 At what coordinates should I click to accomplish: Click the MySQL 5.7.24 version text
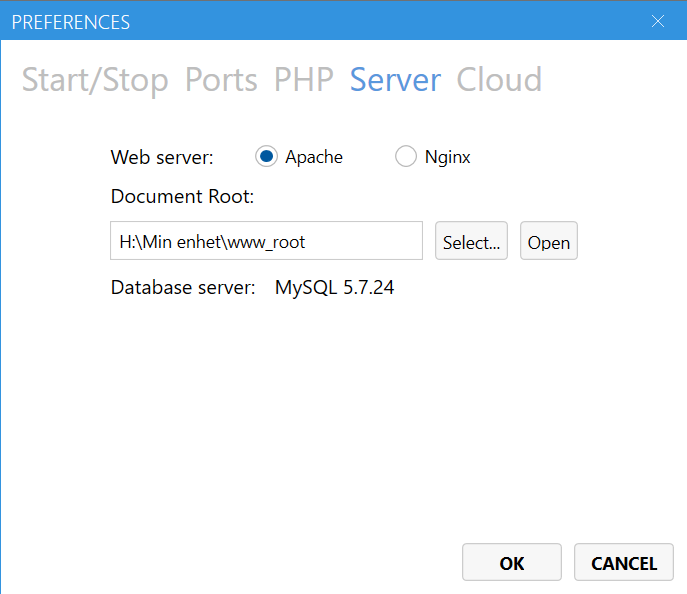(x=334, y=288)
